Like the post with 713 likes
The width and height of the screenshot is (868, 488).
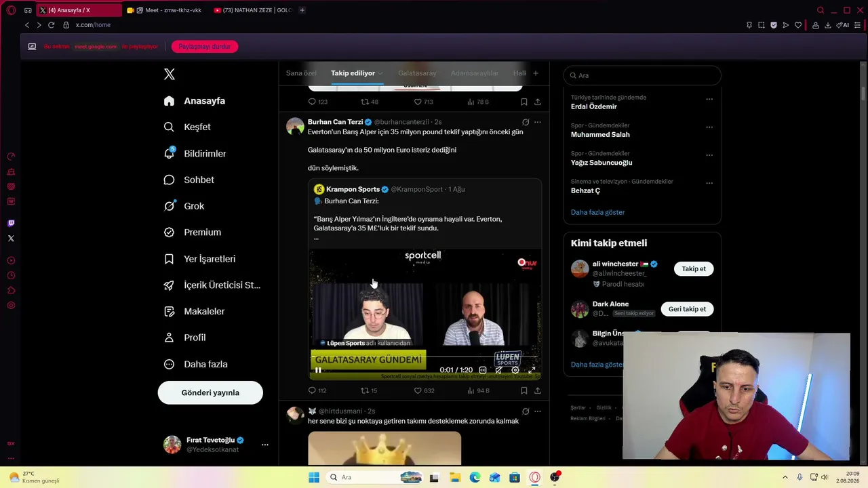coord(424,102)
